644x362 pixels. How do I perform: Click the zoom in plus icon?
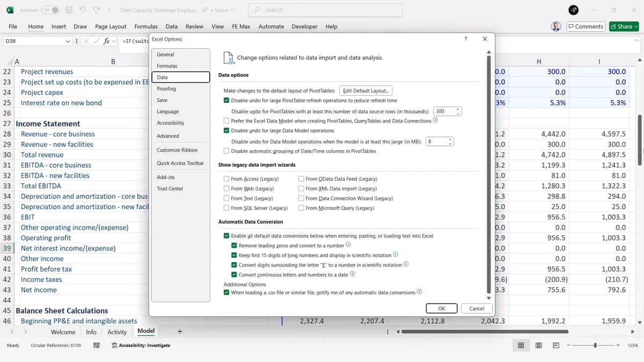618,345
